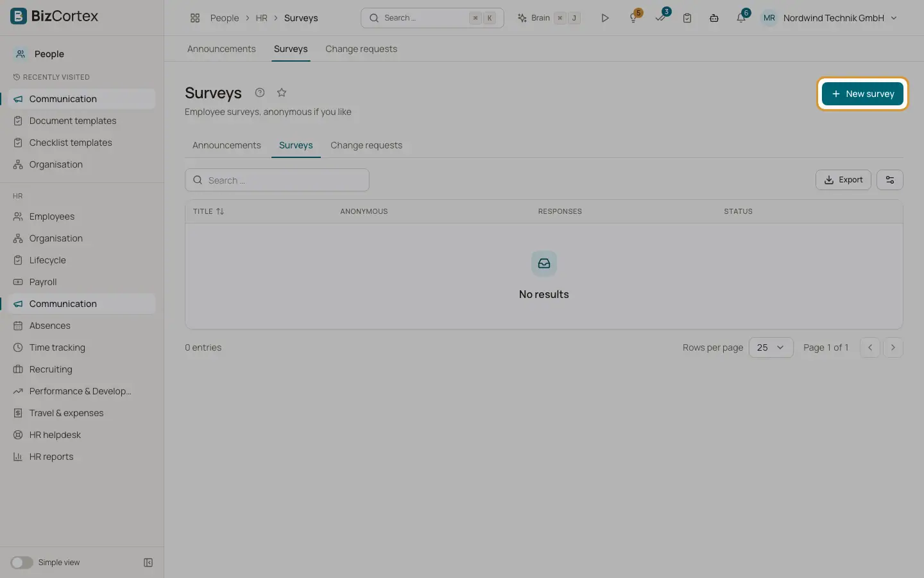Click the robot assistant icon in top bar
Image resolution: width=924 pixels, height=578 pixels.
(x=714, y=18)
